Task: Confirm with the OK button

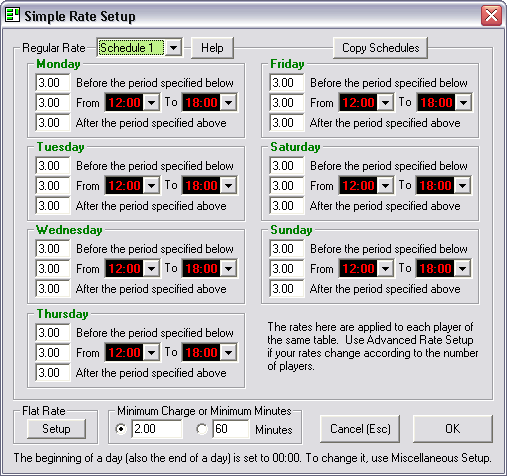Action: pyautogui.click(x=452, y=429)
